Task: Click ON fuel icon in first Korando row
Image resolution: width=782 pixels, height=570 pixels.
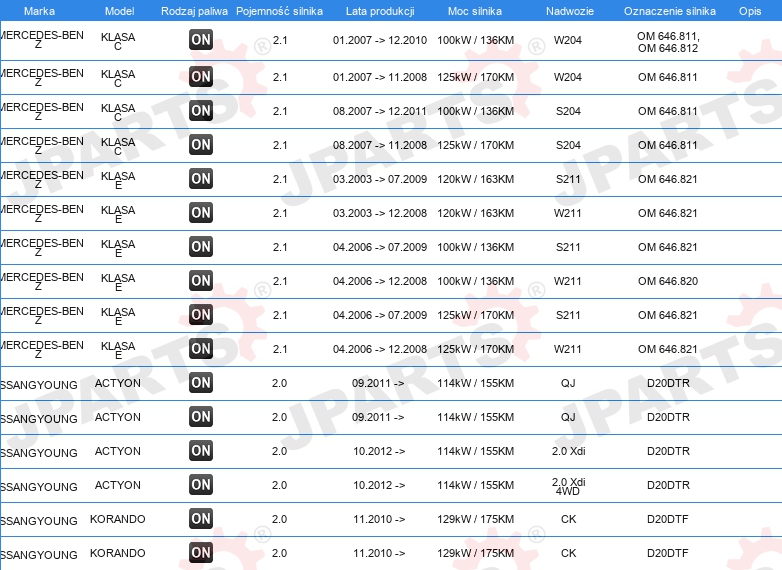Action: coord(201,519)
